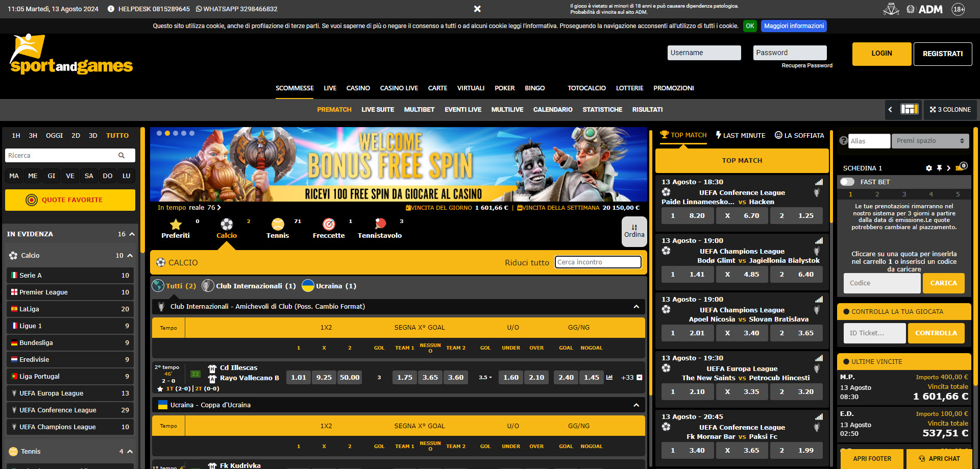
Task: Switch to LIVE SUITE submenu
Action: click(378, 109)
